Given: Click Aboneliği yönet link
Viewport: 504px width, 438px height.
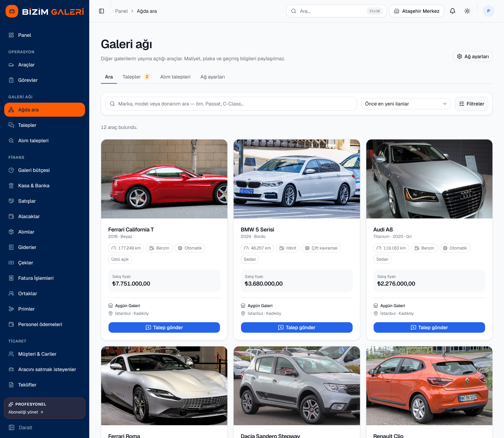Looking at the screenshot, I should coord(26,412).
